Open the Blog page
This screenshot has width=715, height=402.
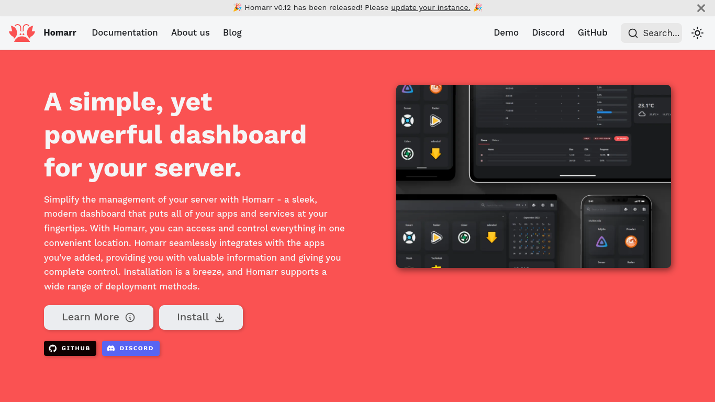(232, 33)
